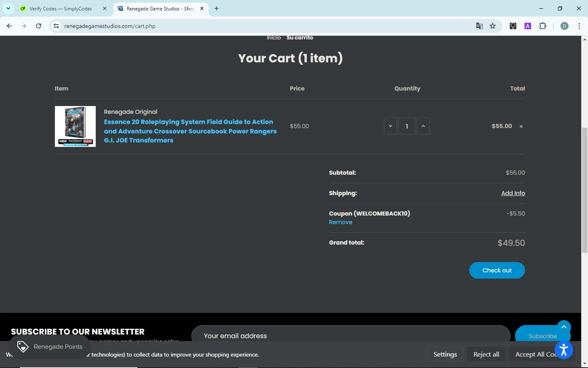This screenshot has width=588, height=368.
Task: Click Add Info for shipping
Action: [x=513, y=193]
